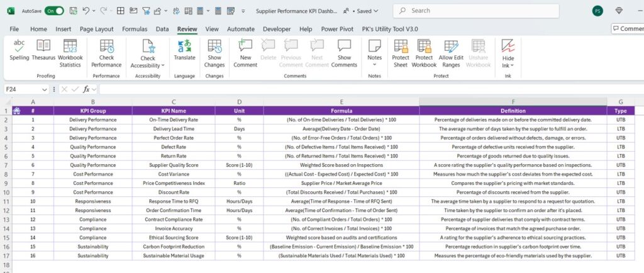Run the Spelling check
Screen dimensions: 644x273
pos(19,50)
